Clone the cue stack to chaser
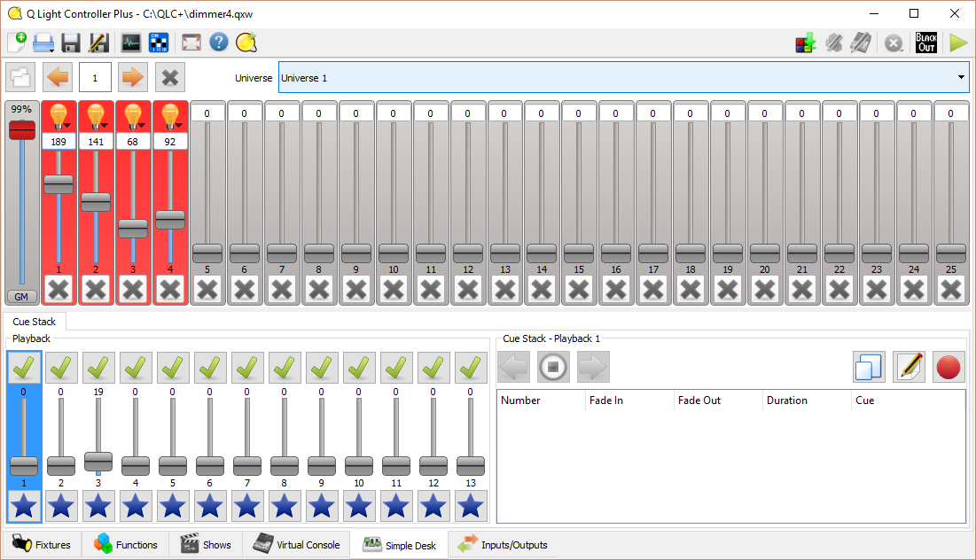This screenshot has height=560, width=976. (x=869, y=367)
